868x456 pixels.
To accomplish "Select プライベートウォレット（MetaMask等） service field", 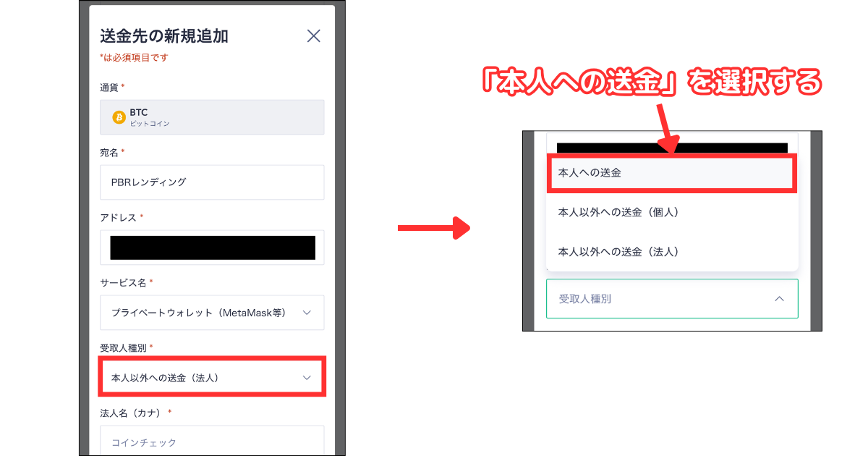I will [211, 312].
